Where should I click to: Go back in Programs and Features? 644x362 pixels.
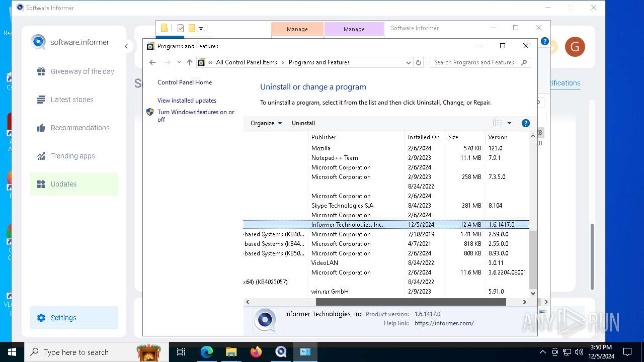click(x=152, y=62)
